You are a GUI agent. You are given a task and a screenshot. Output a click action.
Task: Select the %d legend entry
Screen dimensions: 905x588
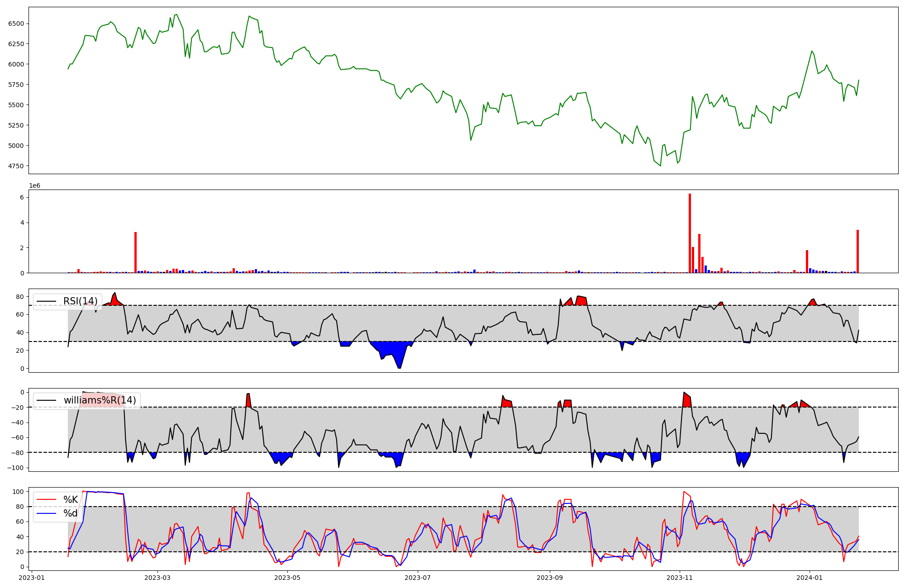(71, 513)
